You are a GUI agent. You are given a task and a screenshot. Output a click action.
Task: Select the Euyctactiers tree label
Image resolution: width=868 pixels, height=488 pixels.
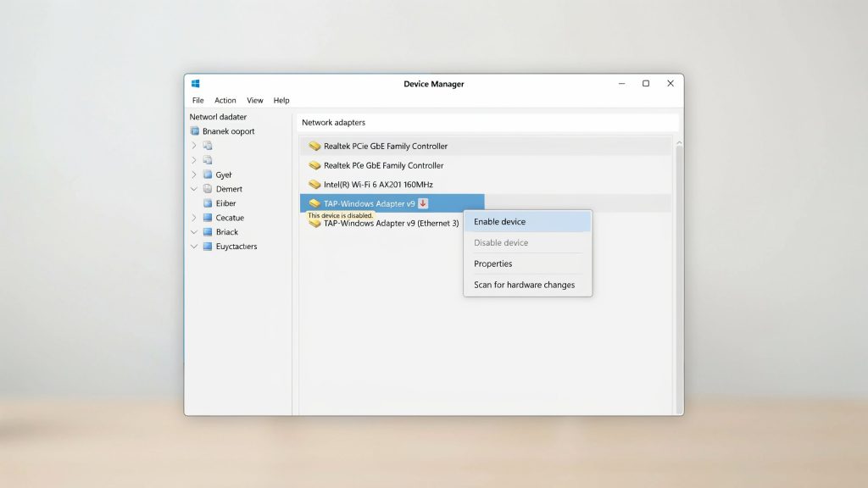click(236, 247)
